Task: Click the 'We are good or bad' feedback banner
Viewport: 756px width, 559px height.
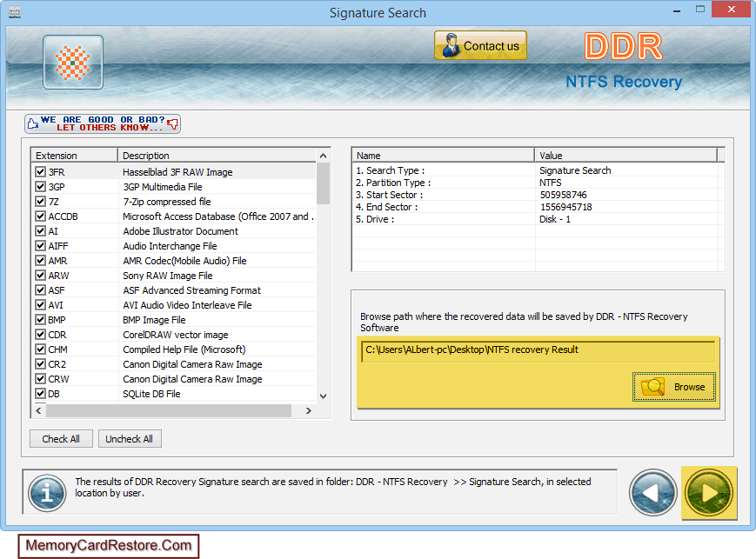Action: point(103,123)
